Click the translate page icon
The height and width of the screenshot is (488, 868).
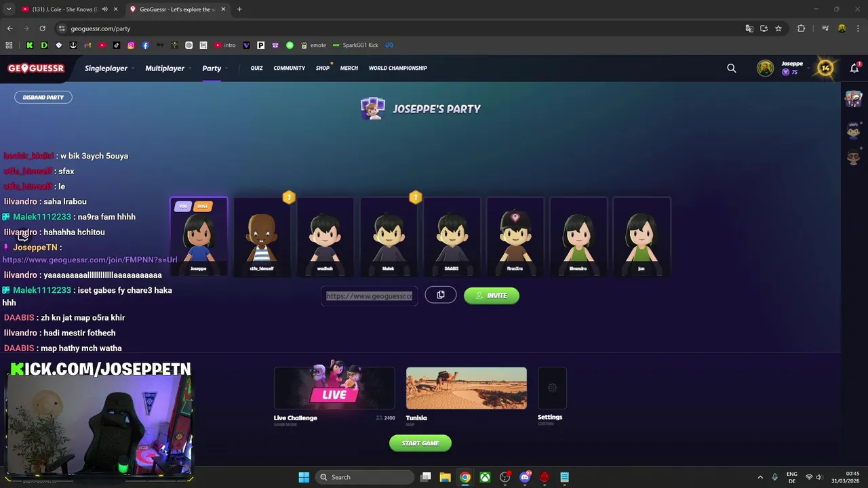pyautogui.click(x=749, y=28)
